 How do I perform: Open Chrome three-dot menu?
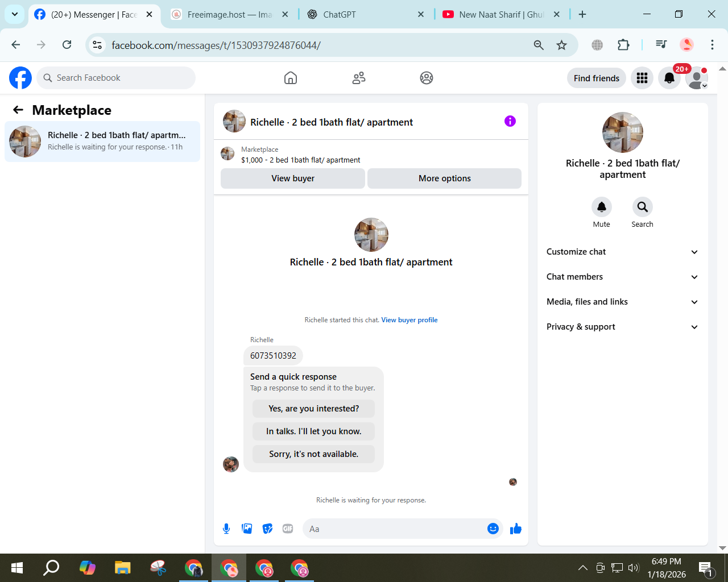712,45
